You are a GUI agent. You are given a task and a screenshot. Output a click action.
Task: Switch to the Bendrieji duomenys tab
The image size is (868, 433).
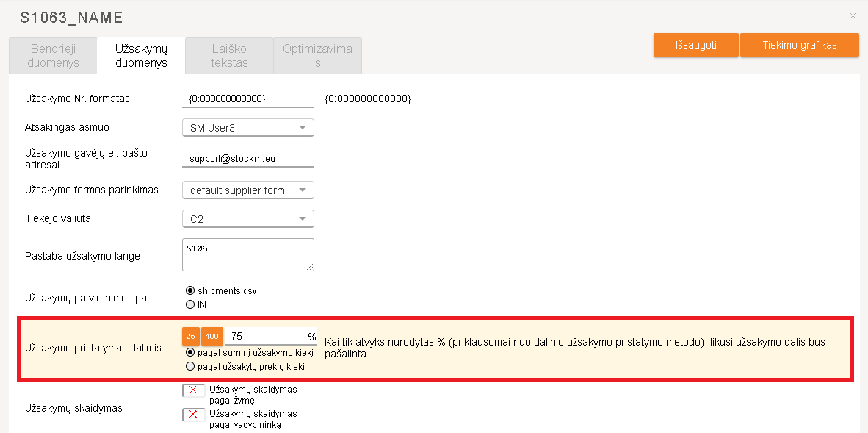coord(52,55)
